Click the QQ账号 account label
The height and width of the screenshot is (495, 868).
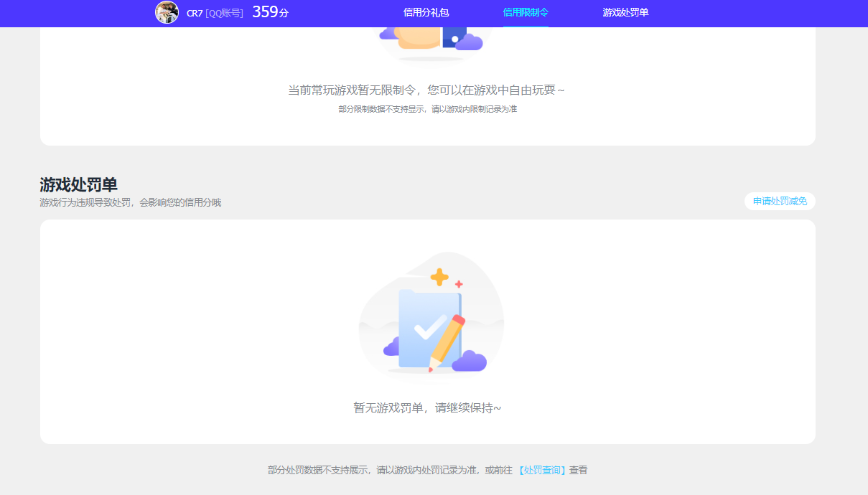[223, 12]
